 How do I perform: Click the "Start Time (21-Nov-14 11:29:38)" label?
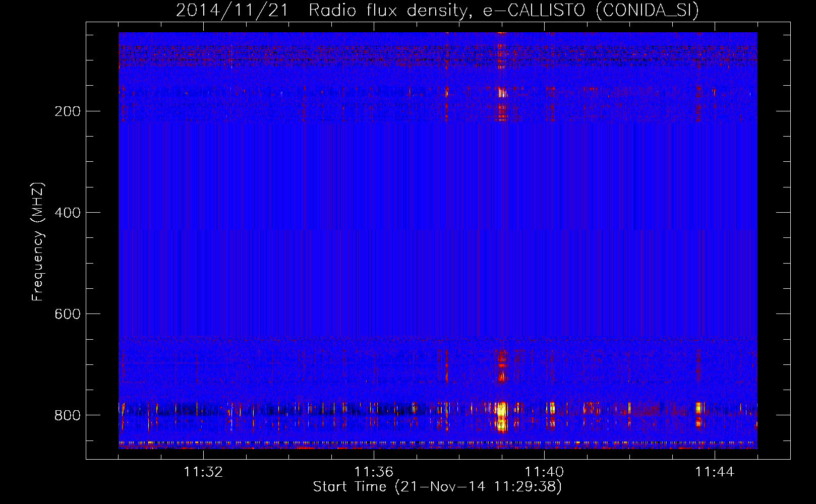pos(437,487)
